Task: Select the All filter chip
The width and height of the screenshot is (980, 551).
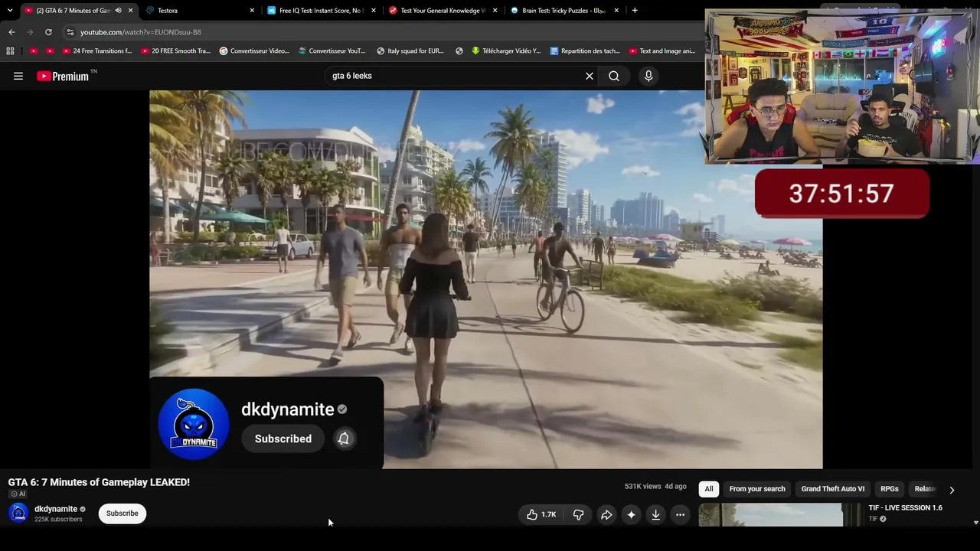Action: pyautogui.click(x=709, y=489)
